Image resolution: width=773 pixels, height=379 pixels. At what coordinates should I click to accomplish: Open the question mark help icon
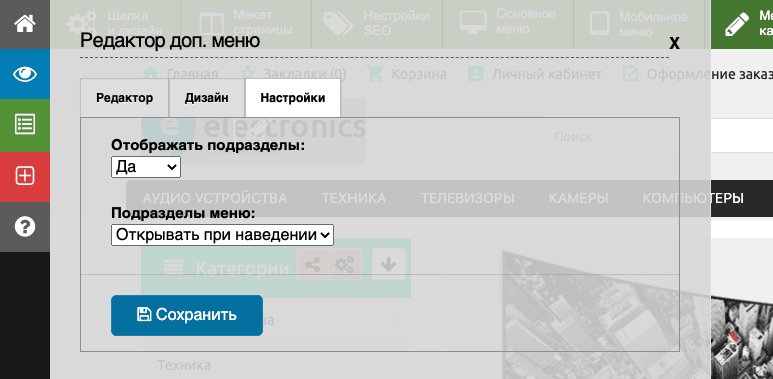click(x=25, y=227)
